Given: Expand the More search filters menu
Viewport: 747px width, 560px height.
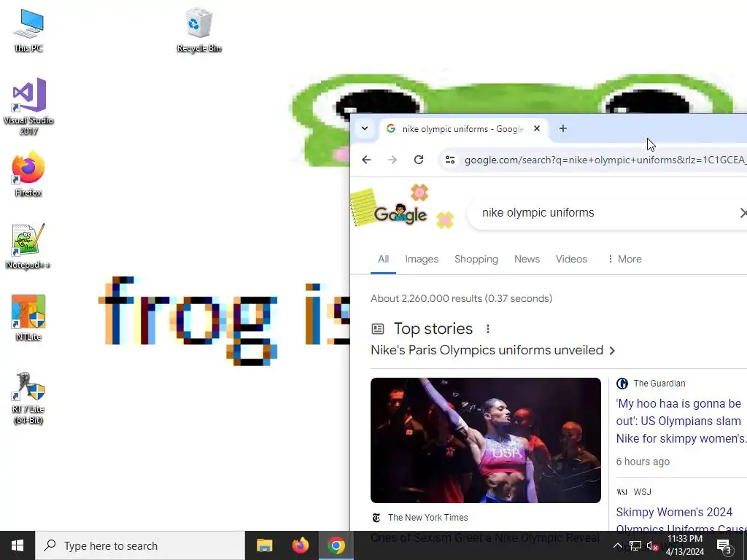Looking at the screenshot, I should point(624,260).
